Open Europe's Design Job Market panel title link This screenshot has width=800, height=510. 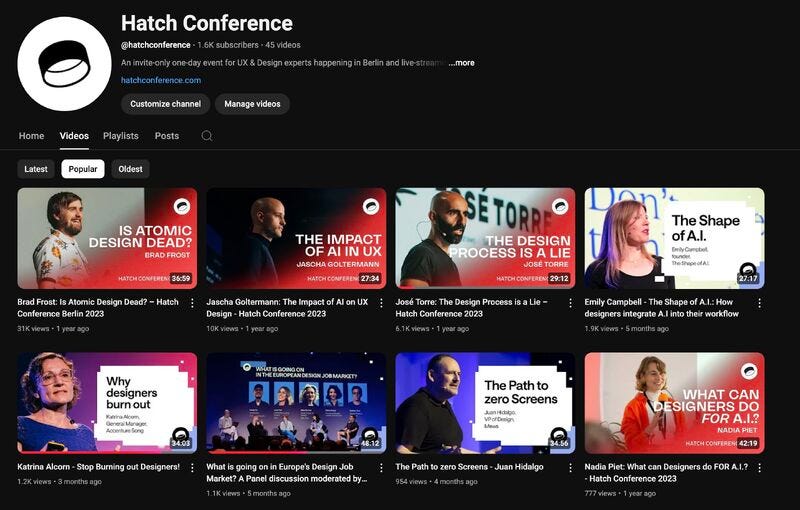287,472
